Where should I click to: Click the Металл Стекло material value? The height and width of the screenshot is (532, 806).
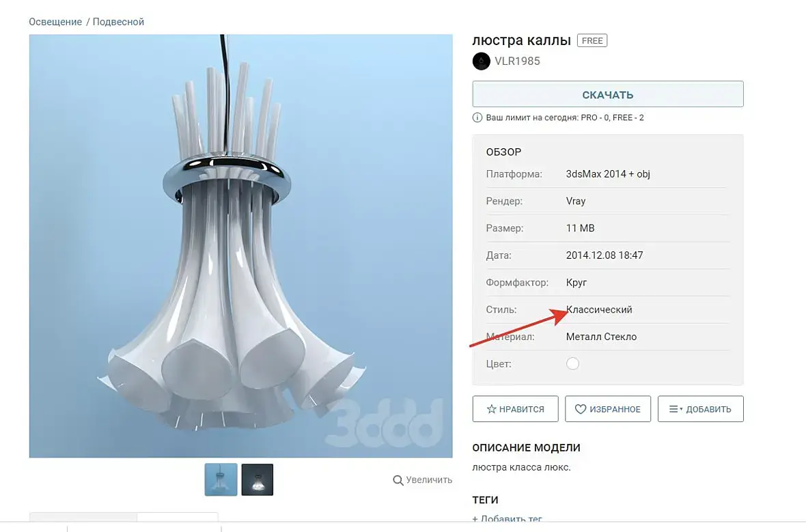coord(601,337)
